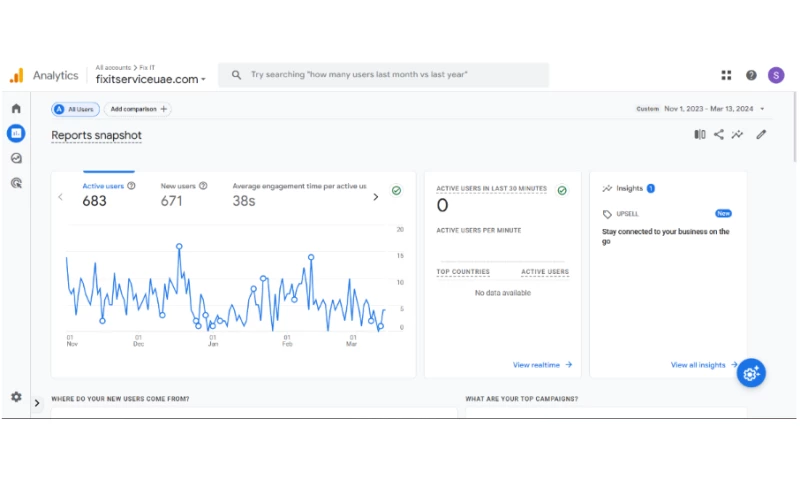Click the Customize report pencil icon
The height and width of the screenshot is (480, 800).
(761, 135)
